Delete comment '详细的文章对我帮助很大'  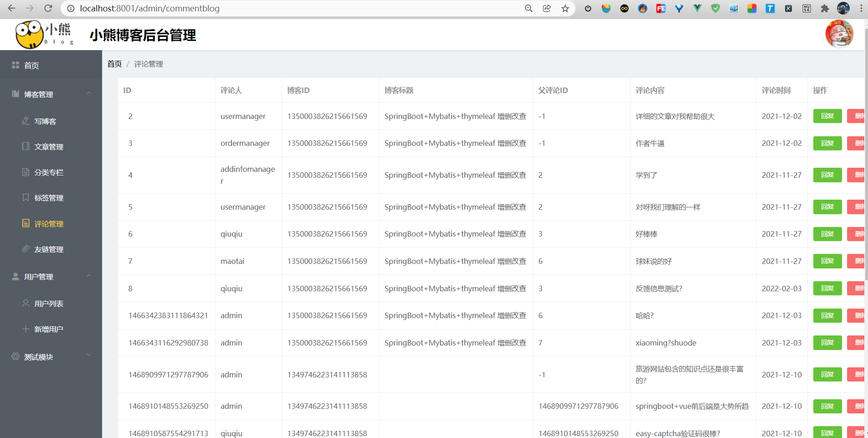click(x=856, y=116)
